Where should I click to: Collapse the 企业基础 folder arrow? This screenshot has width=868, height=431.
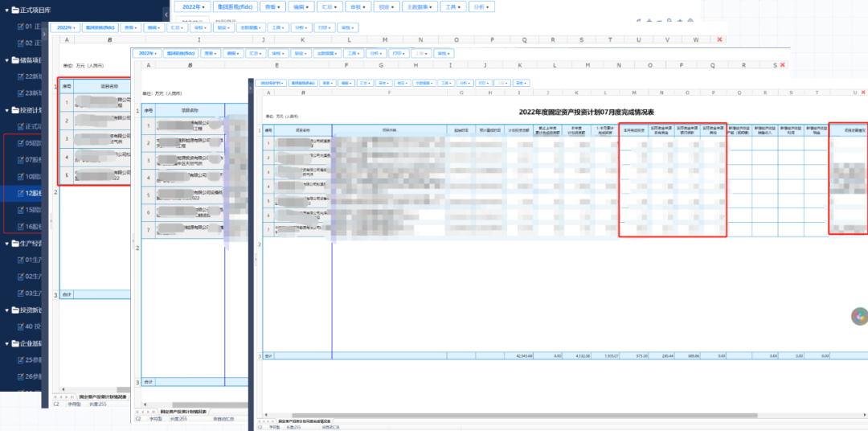point(7,343)
